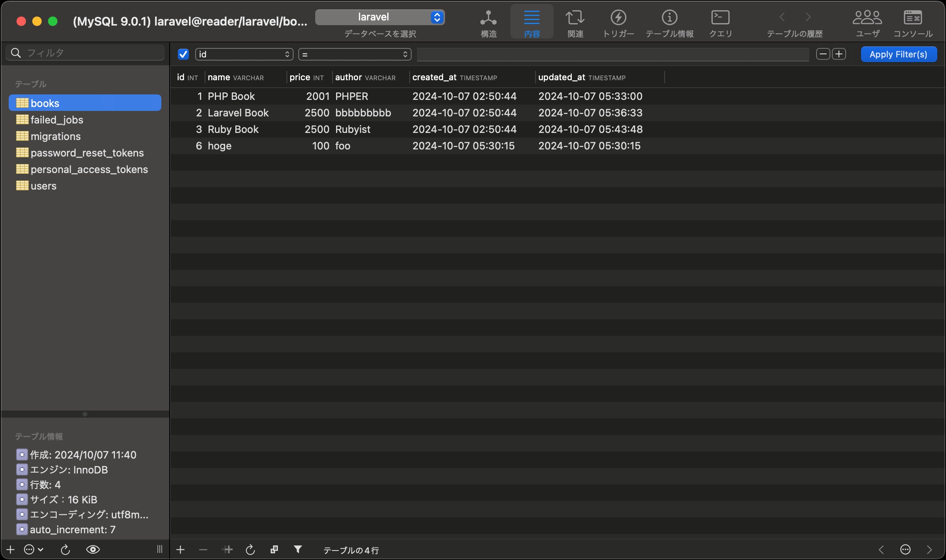
Task: Open the トリガー (Triggers) view
Action: 618,23
